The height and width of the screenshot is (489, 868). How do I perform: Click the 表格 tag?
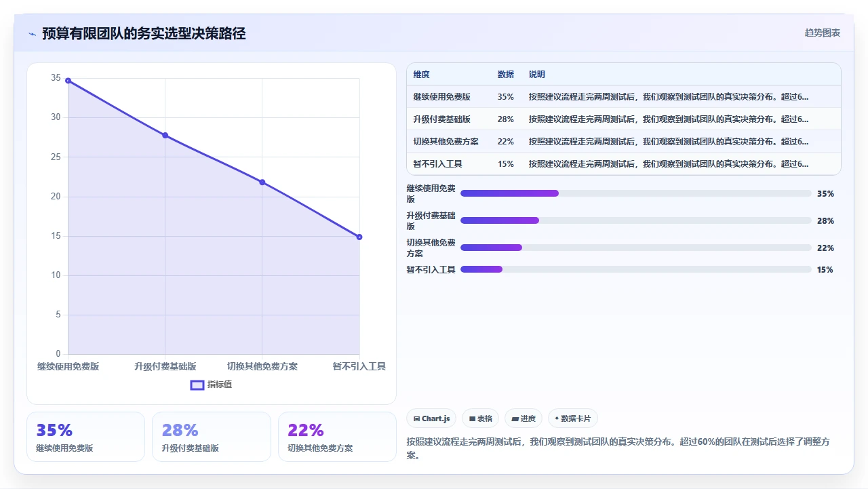pos(481,418)
